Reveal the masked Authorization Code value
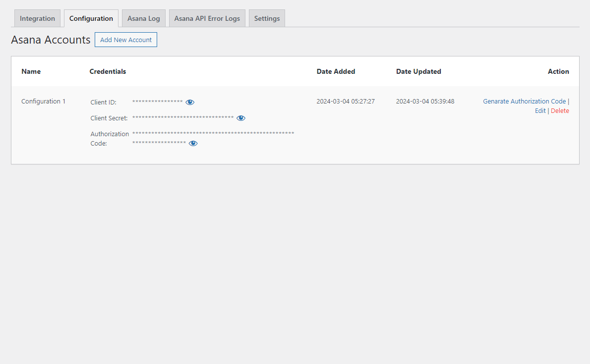 pos(193,143)
